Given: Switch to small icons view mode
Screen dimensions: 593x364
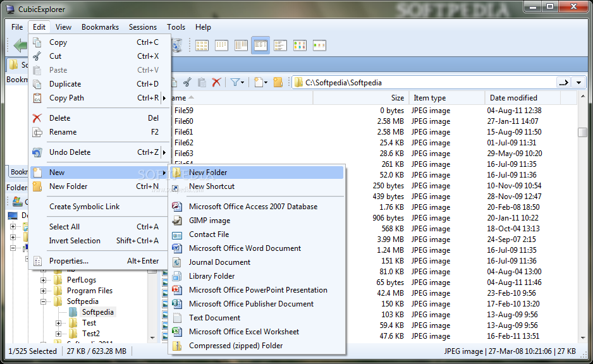Looking at the screenshot, I should point(221,45).
